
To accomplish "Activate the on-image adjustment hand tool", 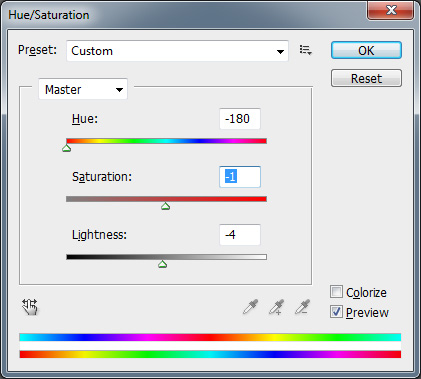I will [30, 307].
